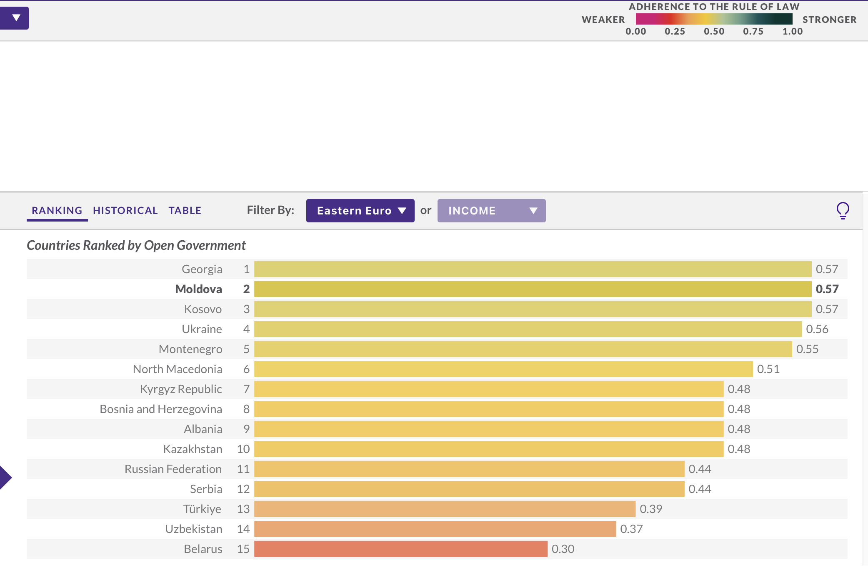868x588 pixels.
Task: Click the Ukraine bar scored 0.56
Action: [528, 329]
